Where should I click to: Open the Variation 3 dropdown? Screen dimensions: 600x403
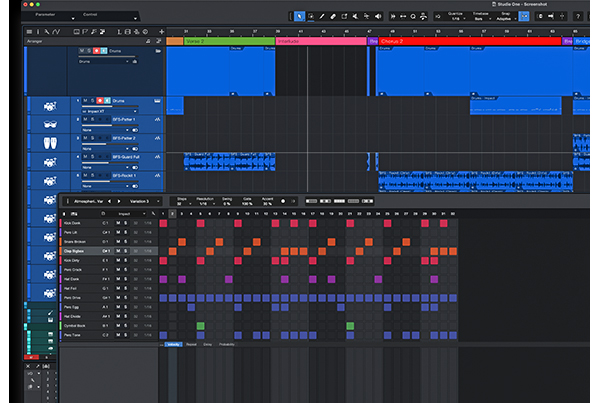pos(144,201)
